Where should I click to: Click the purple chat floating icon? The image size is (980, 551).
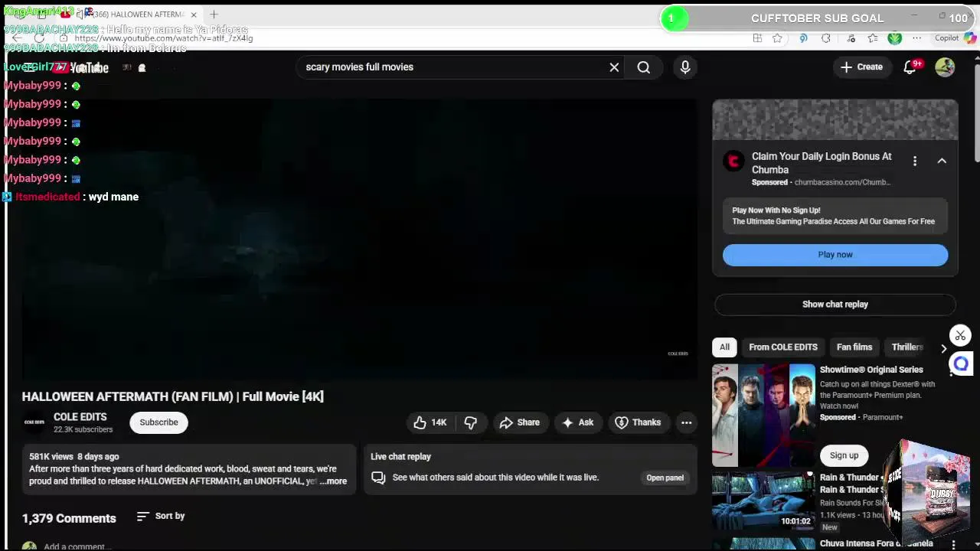pos(960,364)
